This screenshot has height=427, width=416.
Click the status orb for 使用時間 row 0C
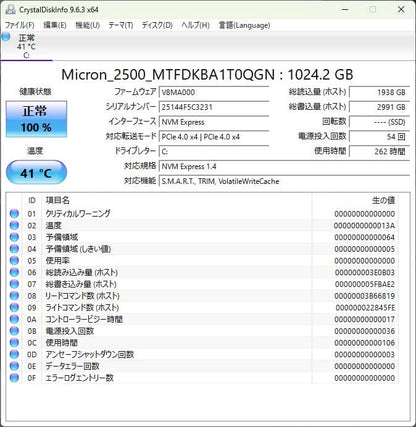point(14,343)
